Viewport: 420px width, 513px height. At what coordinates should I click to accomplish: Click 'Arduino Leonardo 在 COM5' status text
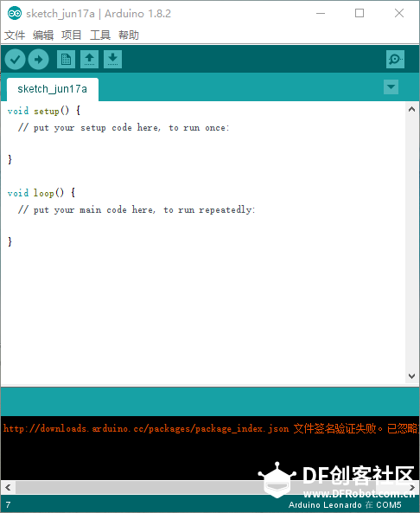point(345,505)
